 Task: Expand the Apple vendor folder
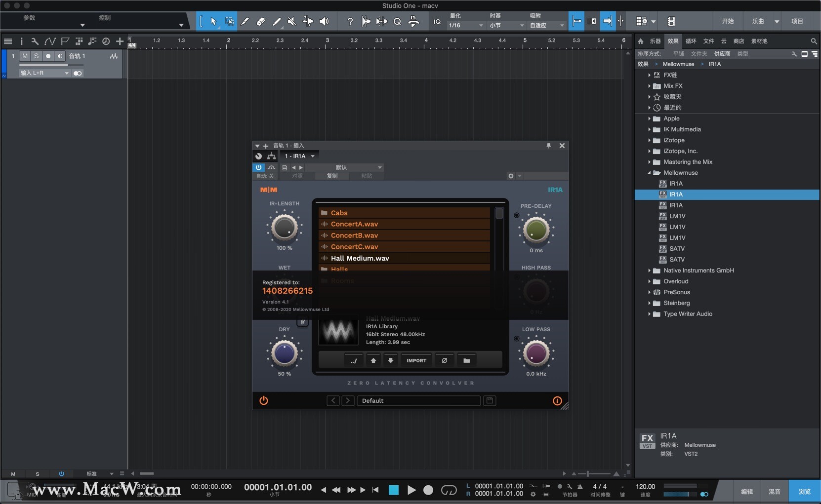[649, 118]
